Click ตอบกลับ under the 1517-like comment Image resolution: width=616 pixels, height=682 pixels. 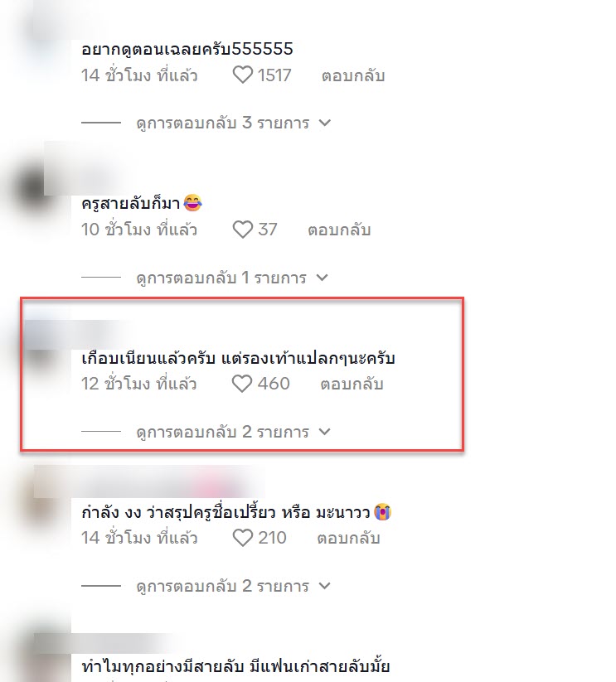pos(353,75)
